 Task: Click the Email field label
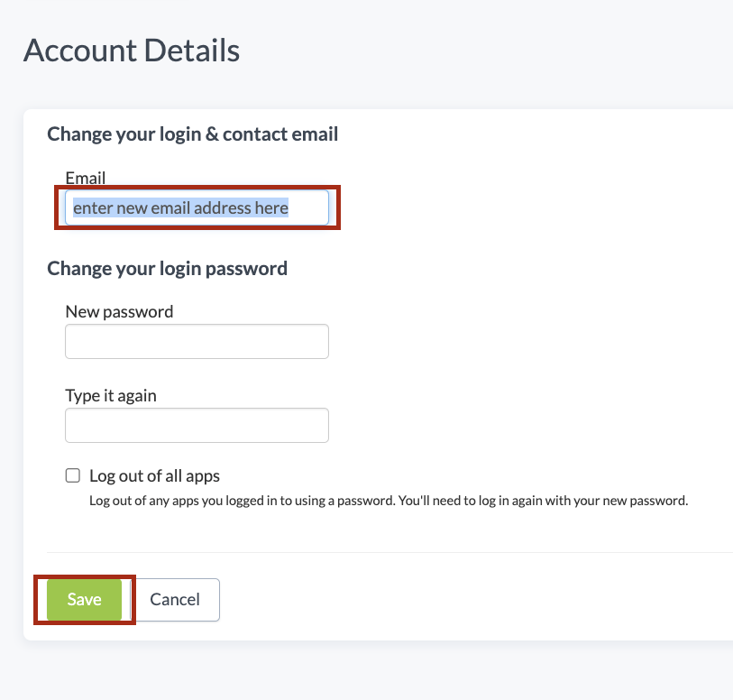(86, 178)
